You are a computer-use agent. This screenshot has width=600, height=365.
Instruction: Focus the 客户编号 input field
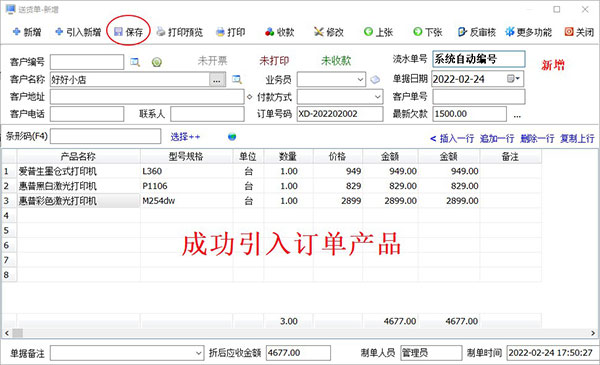point(87,62)
